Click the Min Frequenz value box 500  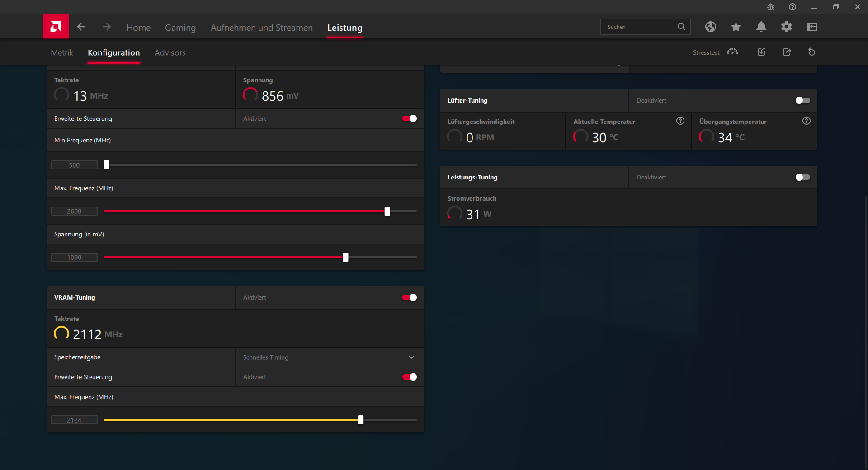74,165
